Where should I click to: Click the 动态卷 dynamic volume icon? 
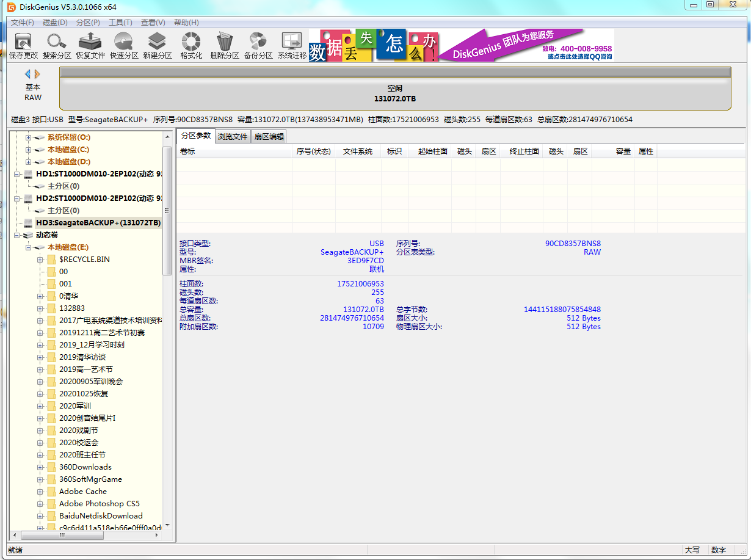point(28,235)
